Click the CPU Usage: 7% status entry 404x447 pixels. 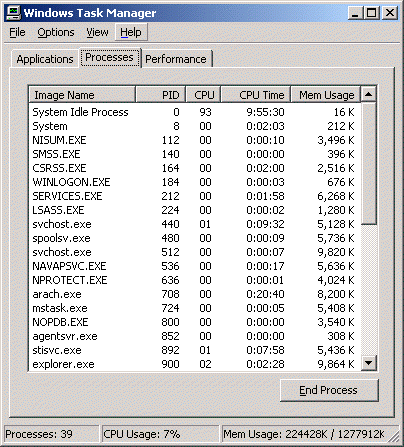[x=160, y=434]
